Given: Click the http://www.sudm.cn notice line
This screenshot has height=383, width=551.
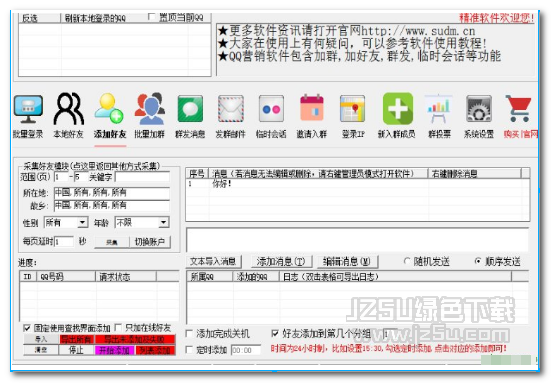Looking at the screenshot, I should (x=346, y=31).
